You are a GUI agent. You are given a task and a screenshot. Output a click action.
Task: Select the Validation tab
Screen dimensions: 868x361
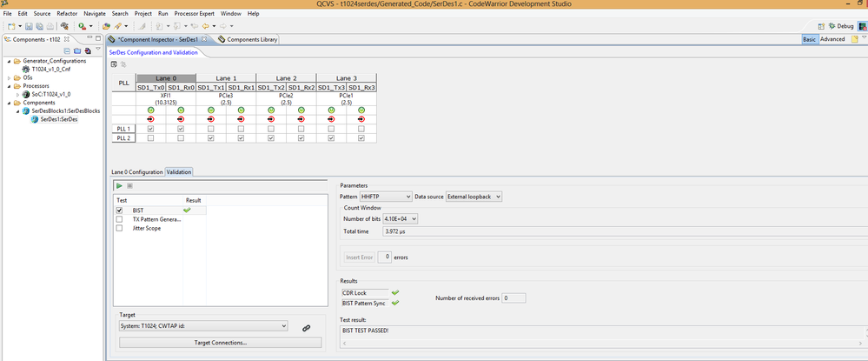click(x=179, y=172)
